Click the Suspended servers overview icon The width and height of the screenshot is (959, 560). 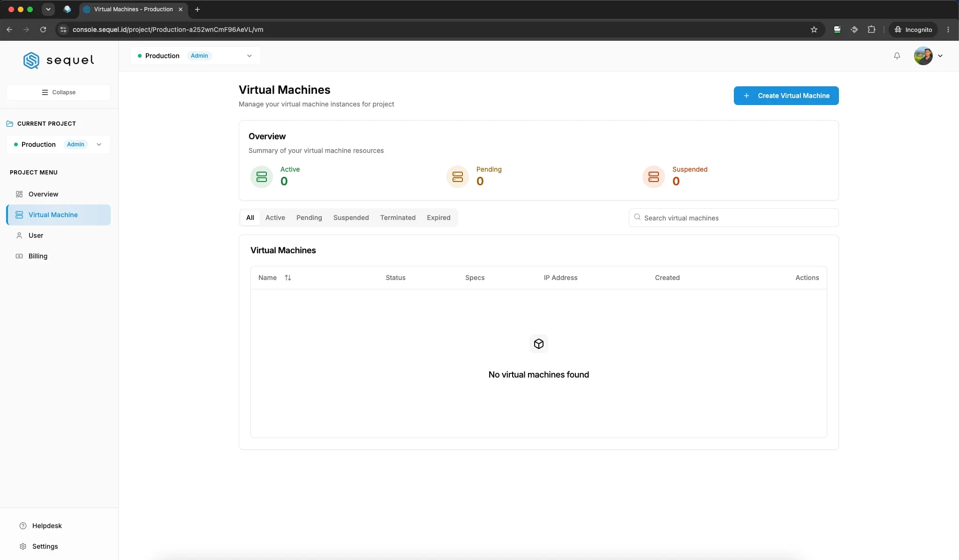tap(654, 177)
